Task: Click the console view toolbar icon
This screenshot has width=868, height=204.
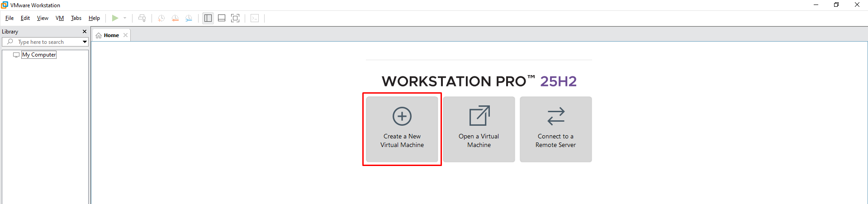Action: (x=255, y=18)
